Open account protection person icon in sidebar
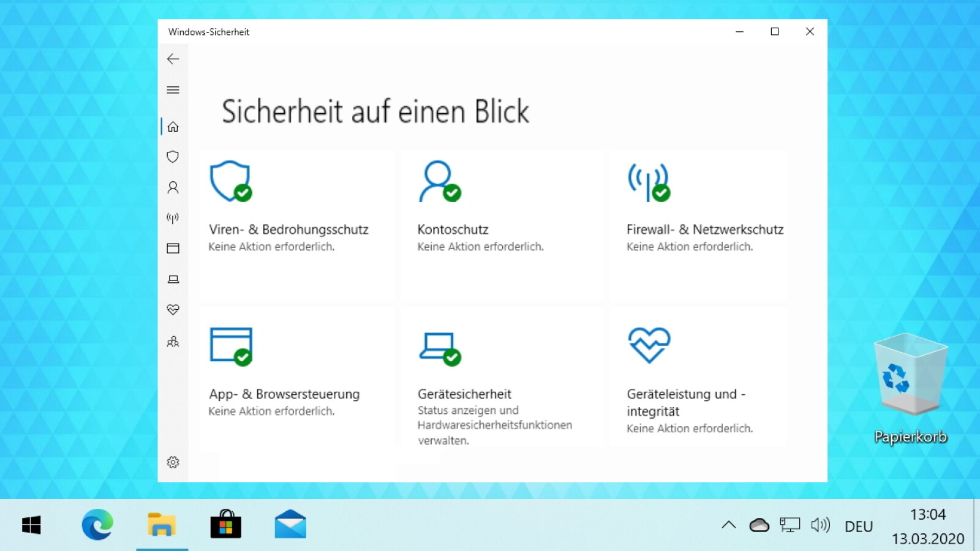The image size is (980, 551). coord(173,187)
